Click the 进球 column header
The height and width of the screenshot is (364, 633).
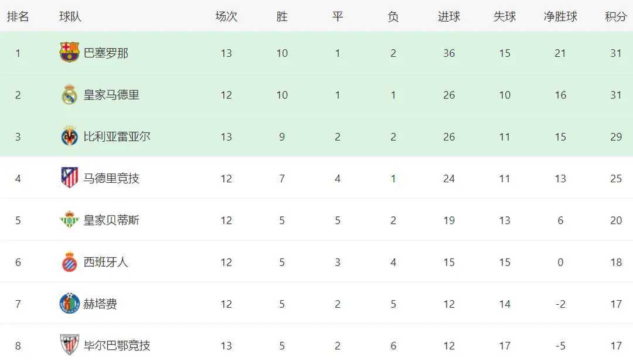pos(449,16)
